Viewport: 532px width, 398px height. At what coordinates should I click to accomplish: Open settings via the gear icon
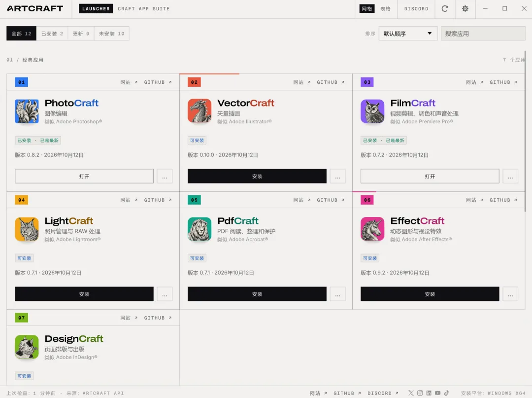465,8
